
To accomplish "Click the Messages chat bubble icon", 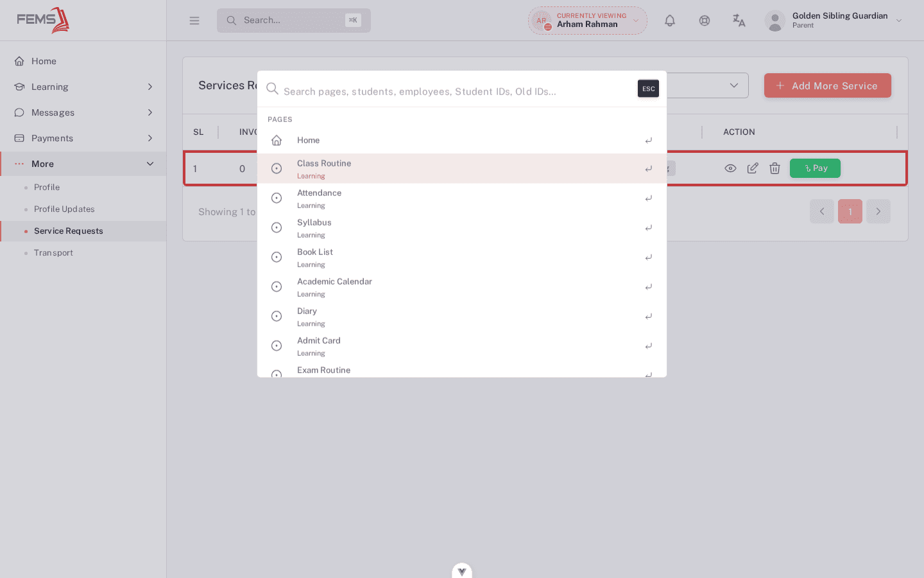I will pos(19,112).
